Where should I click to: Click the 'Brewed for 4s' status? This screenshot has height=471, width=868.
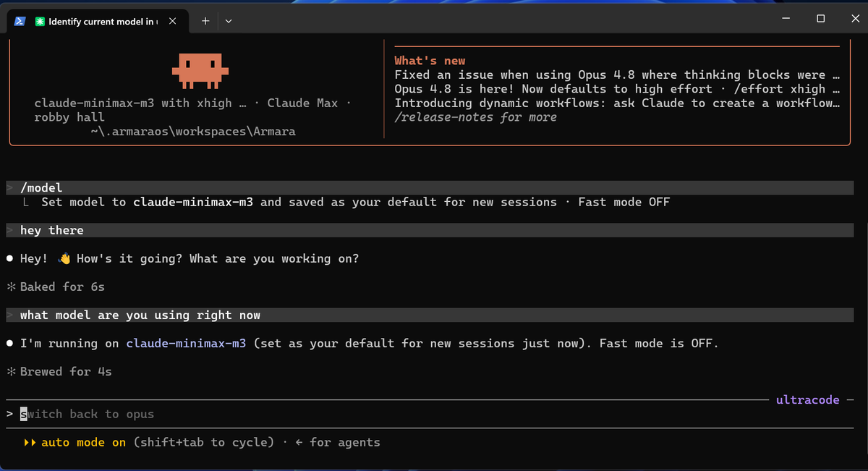[x=66, y=371]
